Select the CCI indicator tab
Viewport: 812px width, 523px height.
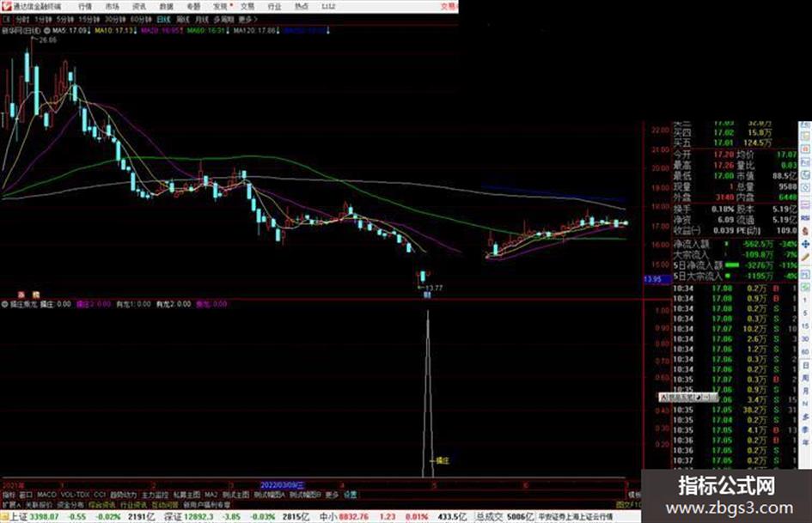pos(100,495)
